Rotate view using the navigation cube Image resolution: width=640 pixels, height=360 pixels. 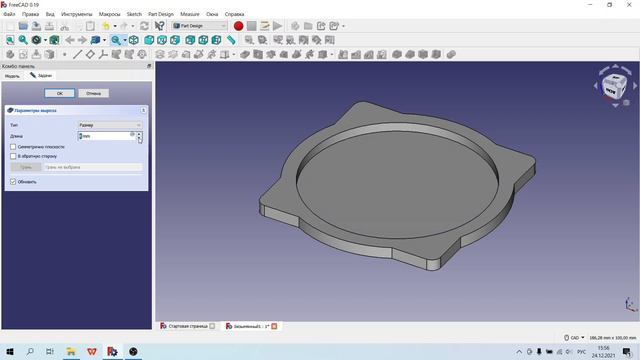coord(614,86)
